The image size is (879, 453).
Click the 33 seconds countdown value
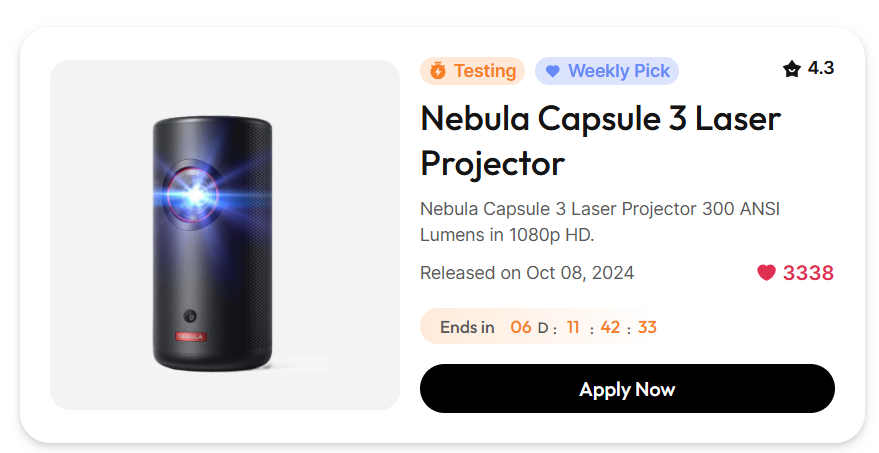click(x=647, y=327)
